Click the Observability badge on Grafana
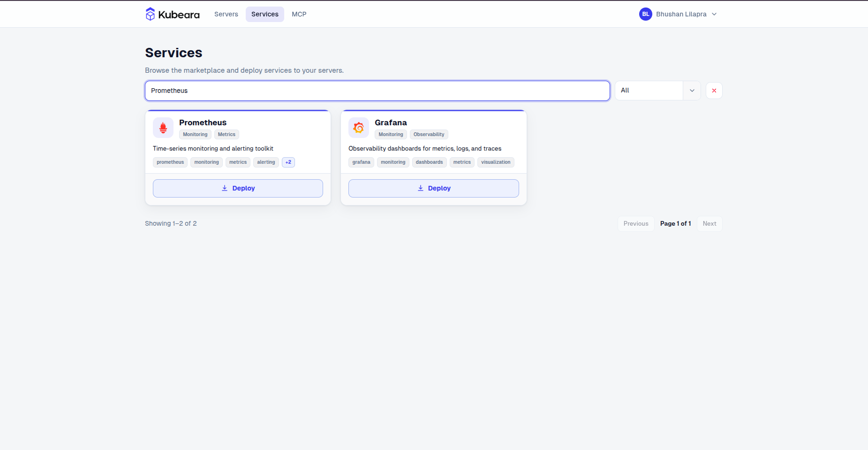The width and height of the screenshot is (868, 450). 429,135
